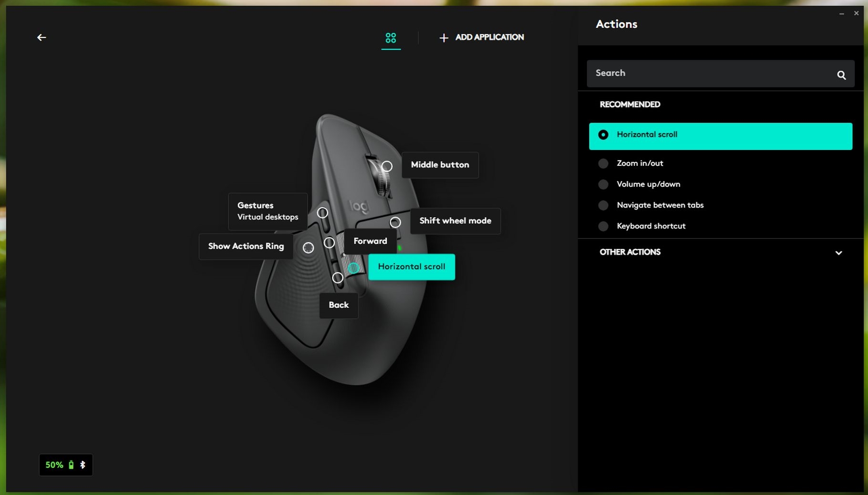This screenshot has width=868, height=495.
Task: Click the back arrow icon
Action: tap(42, 37)
